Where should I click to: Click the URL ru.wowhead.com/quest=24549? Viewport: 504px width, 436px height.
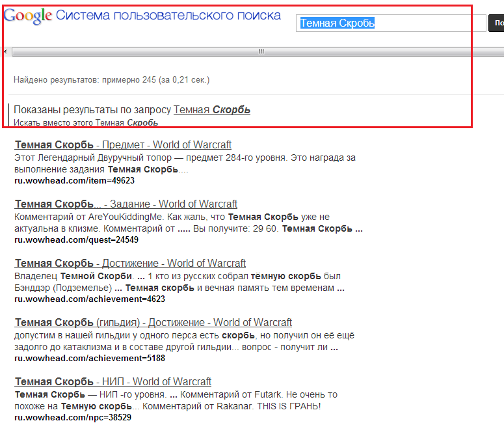tap(76, 240)
